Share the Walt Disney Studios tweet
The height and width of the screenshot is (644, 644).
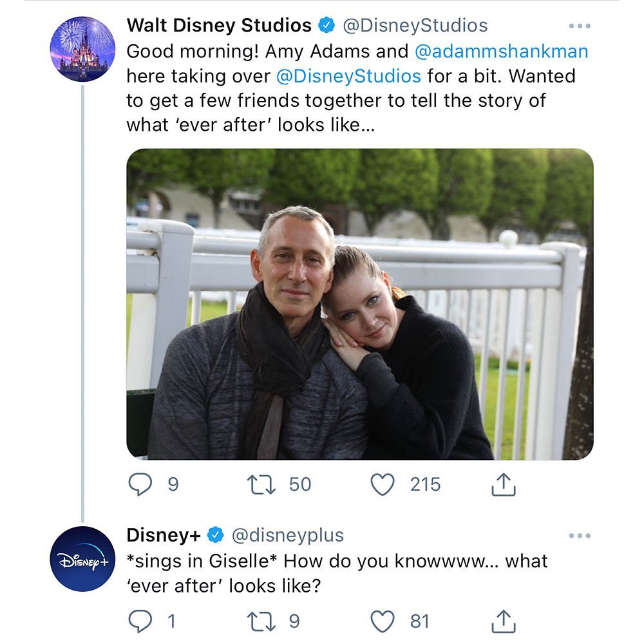504,485
